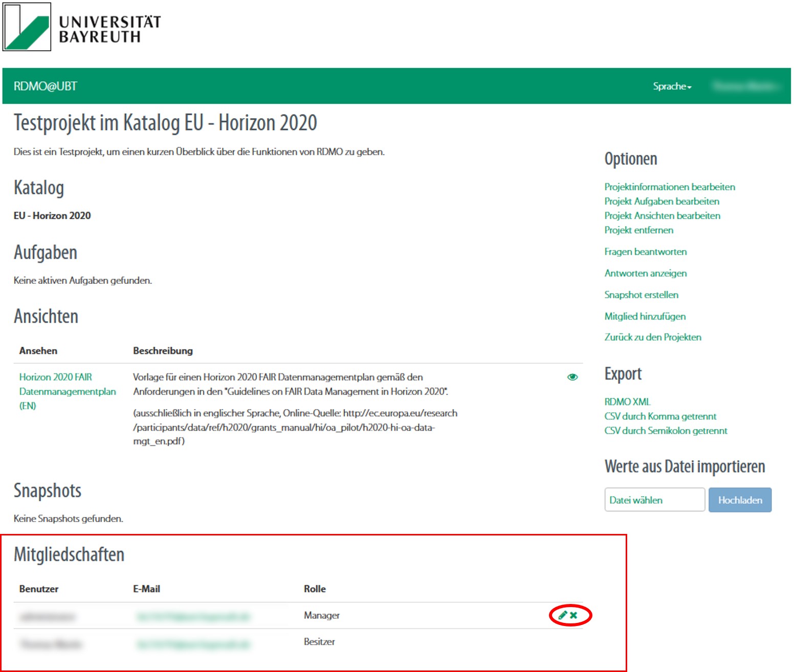
Task: Click the 'Keine aktiven Aufgaben gefunden.' text
Action: pyautogui.click(x=82, y=280)
